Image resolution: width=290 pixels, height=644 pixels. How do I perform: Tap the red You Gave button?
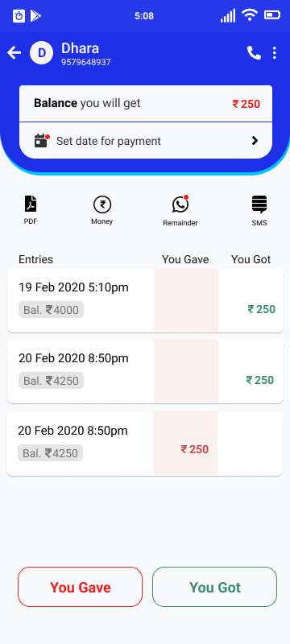point(80,587)
